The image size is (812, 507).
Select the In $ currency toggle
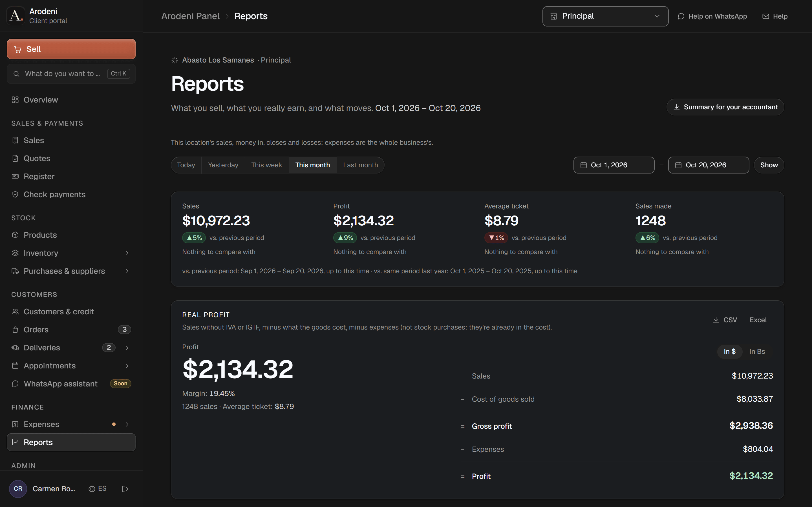coord(729,352)
